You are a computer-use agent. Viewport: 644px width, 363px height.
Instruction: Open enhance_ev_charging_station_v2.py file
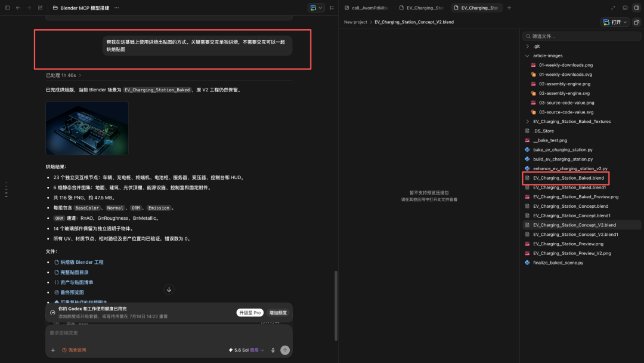pyautogui.click(x=570, y=168)
